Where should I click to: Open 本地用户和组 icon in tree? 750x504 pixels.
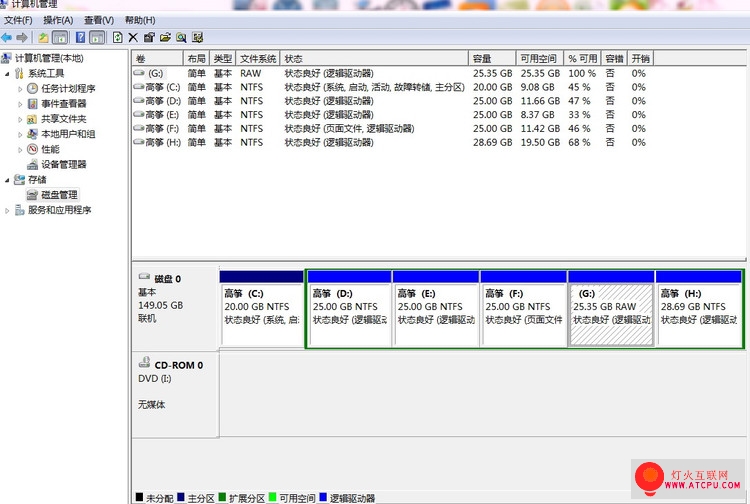[x=33, y=134]
